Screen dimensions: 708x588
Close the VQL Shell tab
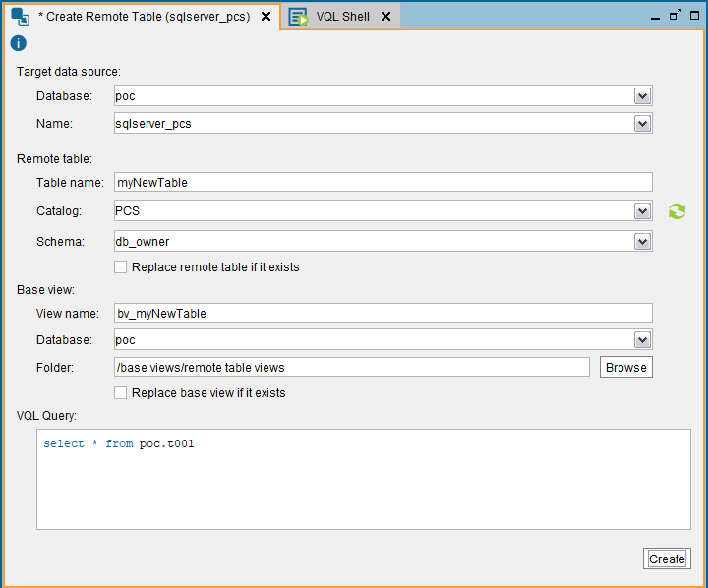(x=385, y=17)
